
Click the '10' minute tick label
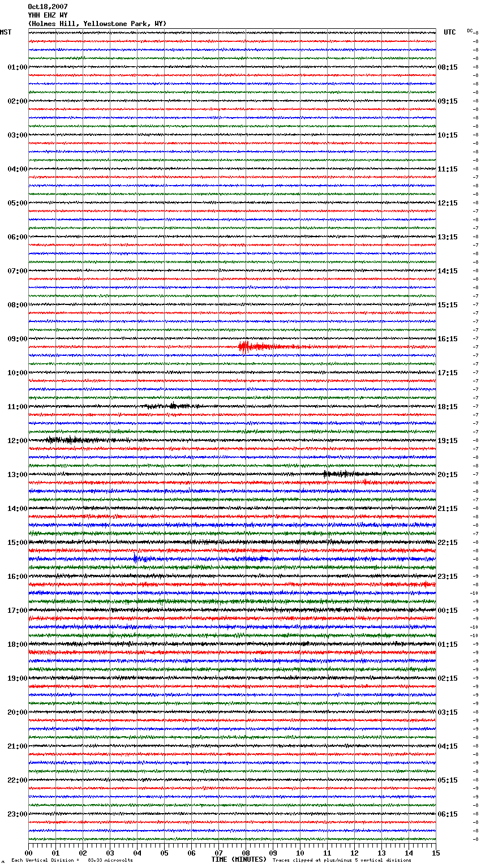300,853
